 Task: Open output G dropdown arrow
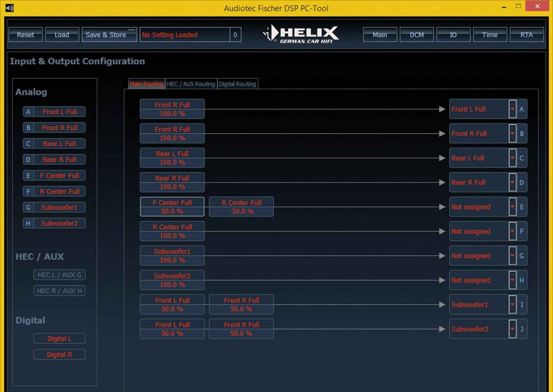pyautogui.click(x=512, y=256)
